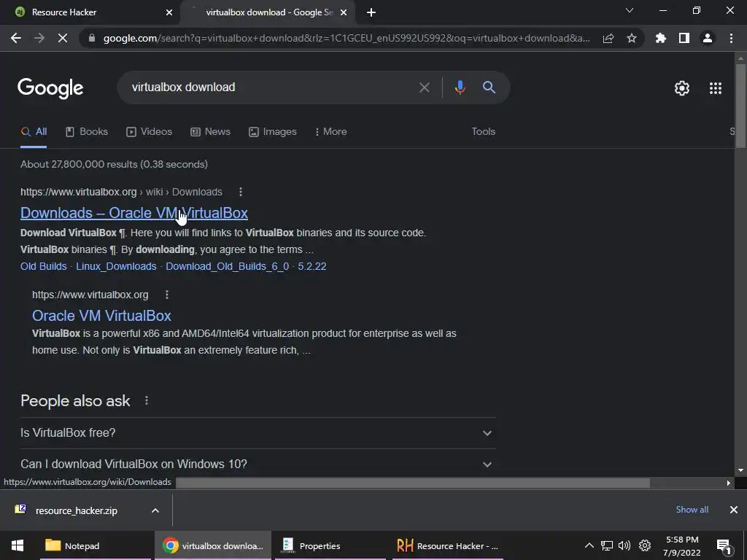Open the Google apps grid
The image size is (747, 560).
point(716,88)
